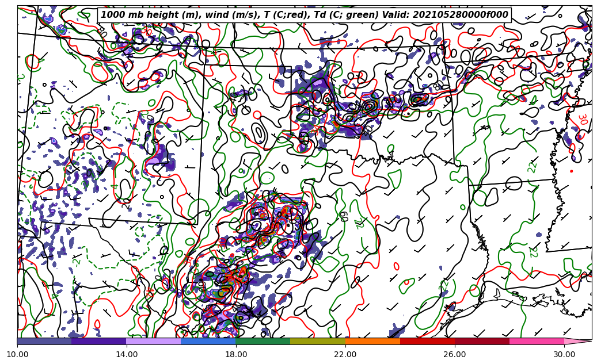
Task: Click the dark purple 12–14 colorbar segment
Action: coord(98,342)
